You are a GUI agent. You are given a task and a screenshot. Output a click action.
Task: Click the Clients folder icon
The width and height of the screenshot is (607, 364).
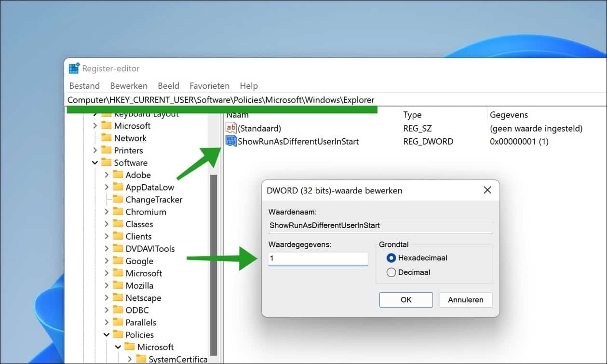pos(118,236)
